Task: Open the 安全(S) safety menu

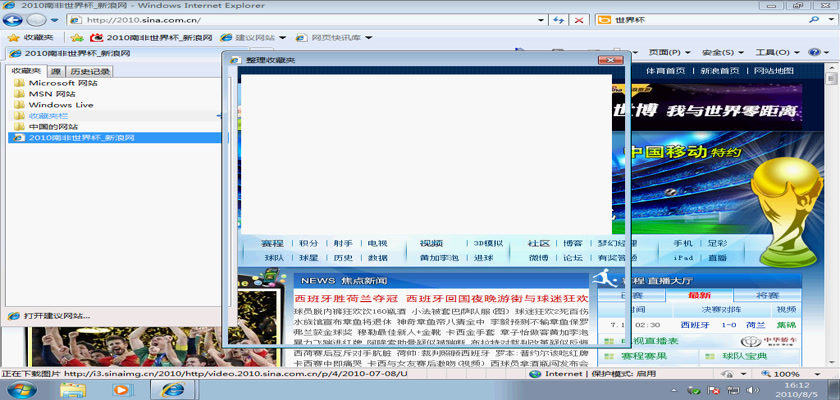Action: [x=722, y=53]
